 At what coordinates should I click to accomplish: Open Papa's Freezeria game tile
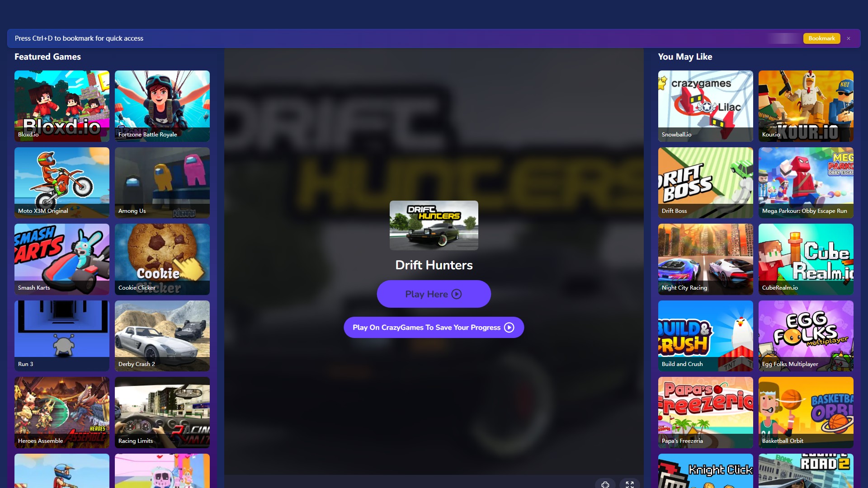(x=705, y=412)
